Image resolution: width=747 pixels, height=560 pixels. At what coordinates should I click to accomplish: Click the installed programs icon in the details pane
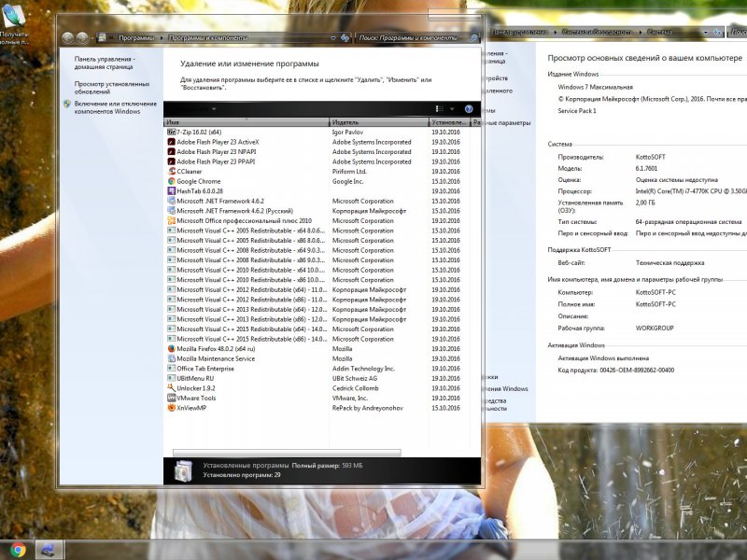[x=183, y=470]
